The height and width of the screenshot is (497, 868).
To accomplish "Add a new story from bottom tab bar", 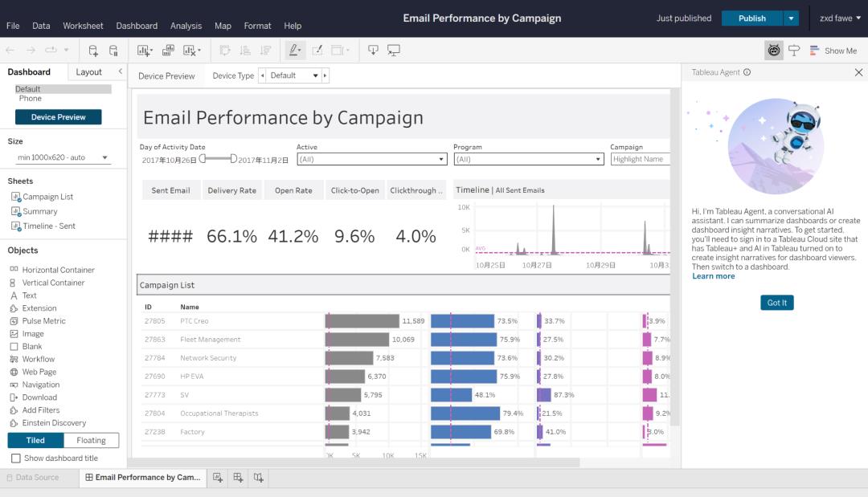I will 258,478.
